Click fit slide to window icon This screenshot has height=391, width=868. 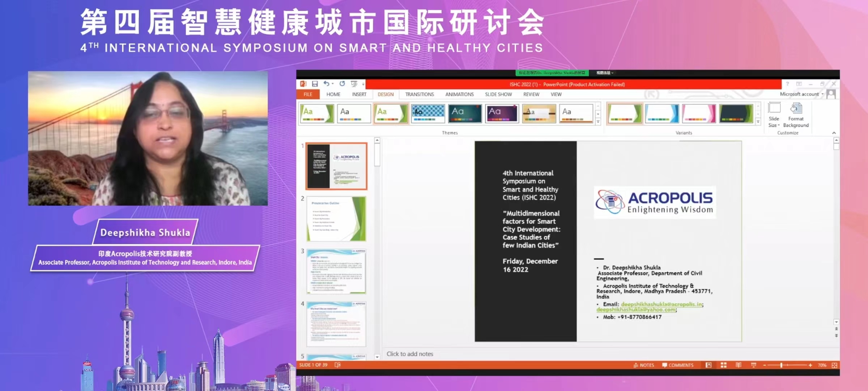point(834,365)
